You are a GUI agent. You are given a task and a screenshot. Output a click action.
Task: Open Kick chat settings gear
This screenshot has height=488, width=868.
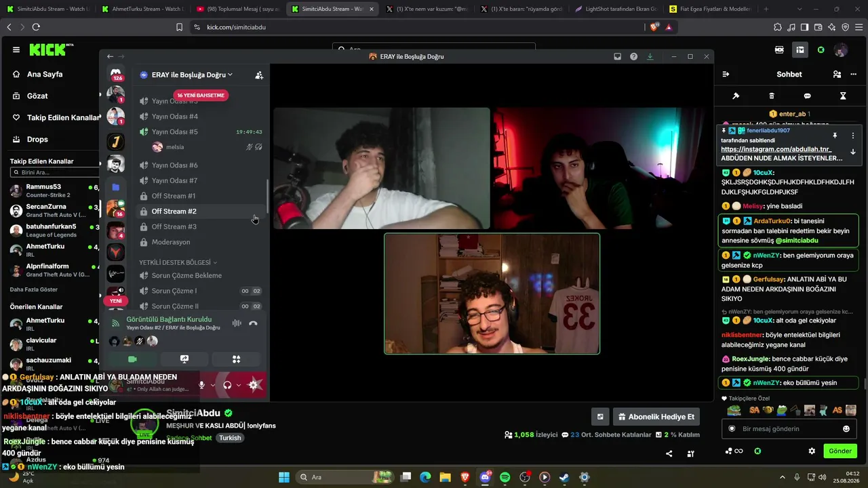[812, 451]
